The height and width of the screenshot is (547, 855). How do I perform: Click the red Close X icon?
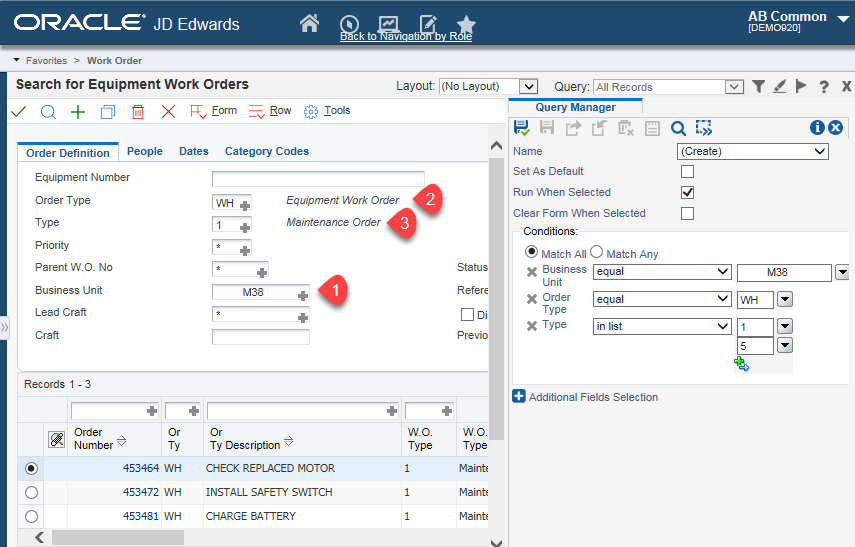(168, 112)
